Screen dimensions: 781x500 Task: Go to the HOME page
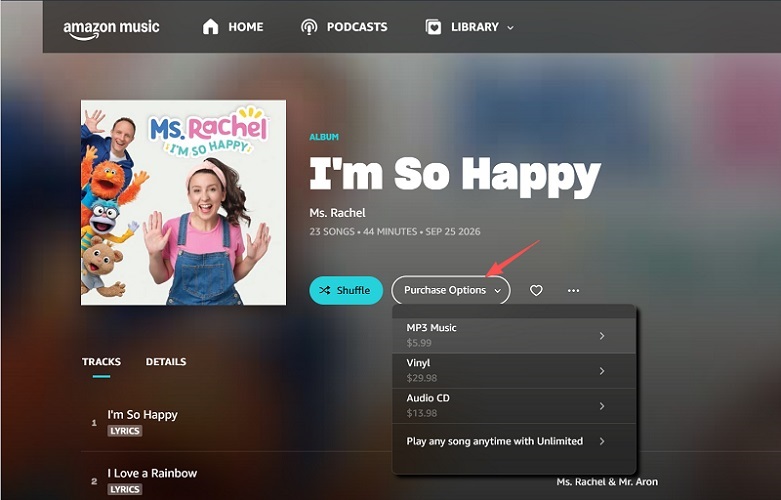tap(246, 27)
